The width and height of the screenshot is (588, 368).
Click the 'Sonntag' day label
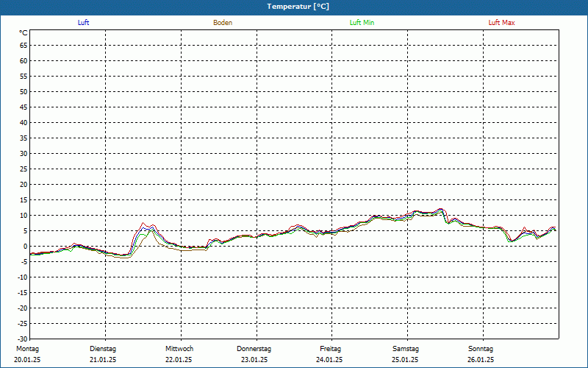tap(481, 349)
